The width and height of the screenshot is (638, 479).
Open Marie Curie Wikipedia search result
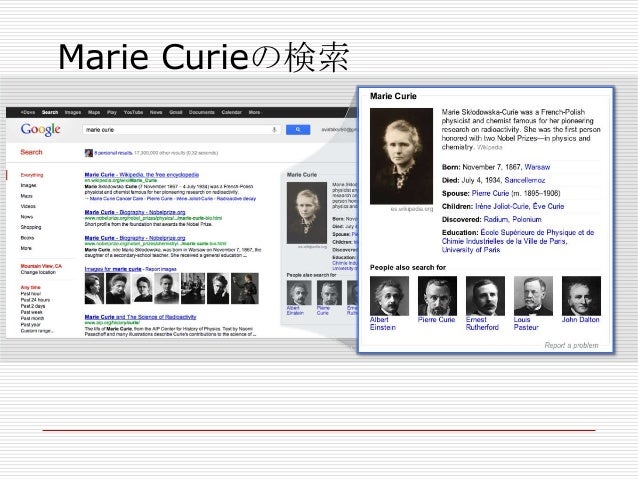pyautogui.click(x=142, y=175)
